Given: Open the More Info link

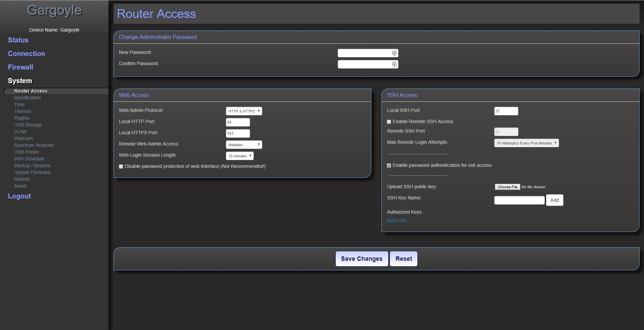Looking at the screenshot, I should pos(397,220).
